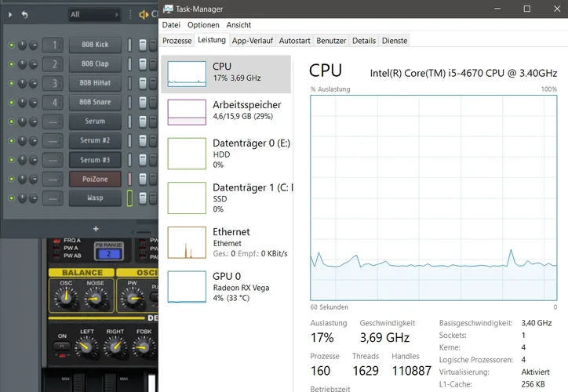This screenshot has height=392, width=568.
Task: Open the Serum #2 channel
Action: (x=95, y=141)
